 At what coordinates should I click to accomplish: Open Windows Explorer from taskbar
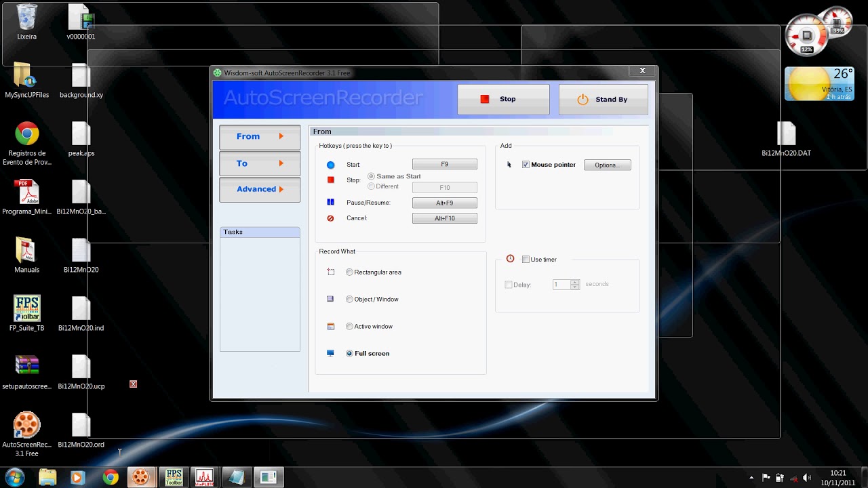tap(47, 477)
